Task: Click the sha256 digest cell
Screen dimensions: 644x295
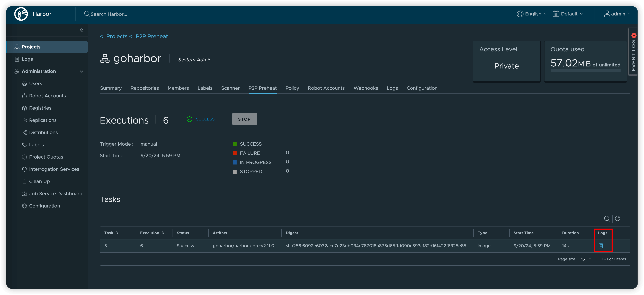Action: pos(376,246)
